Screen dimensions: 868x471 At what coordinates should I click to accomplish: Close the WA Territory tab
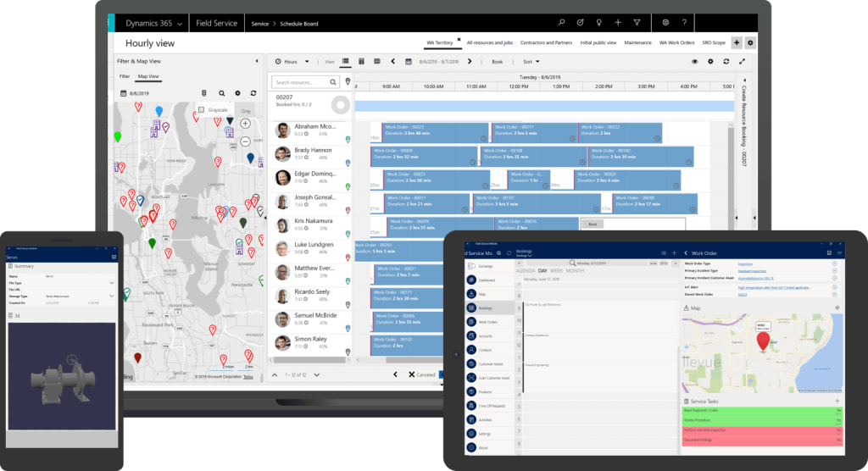[459, 39]
